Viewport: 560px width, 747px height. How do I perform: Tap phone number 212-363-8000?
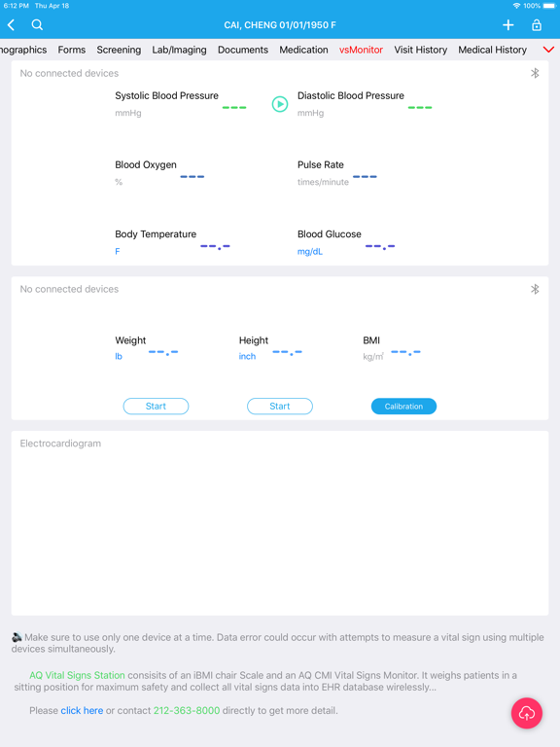[187, 710]
